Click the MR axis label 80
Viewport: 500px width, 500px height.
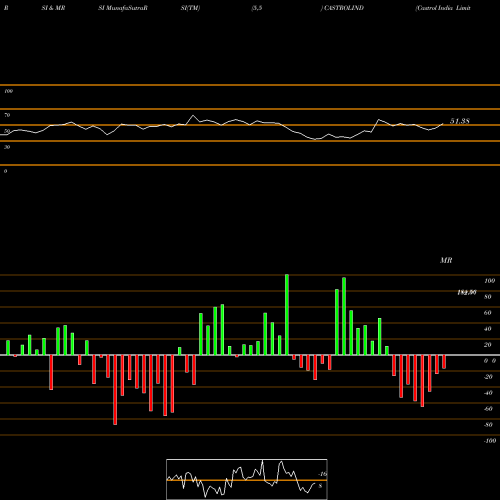(488, 297)
